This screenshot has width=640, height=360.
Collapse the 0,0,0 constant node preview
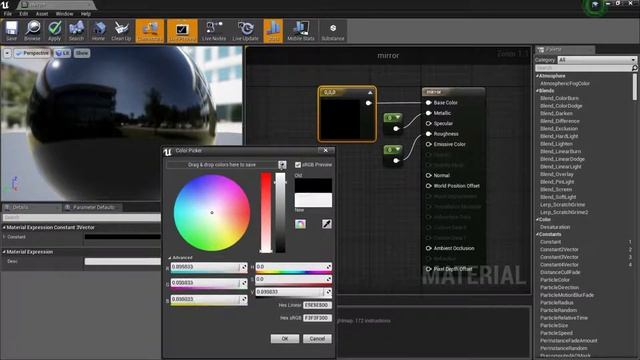[x=370, y=93]
